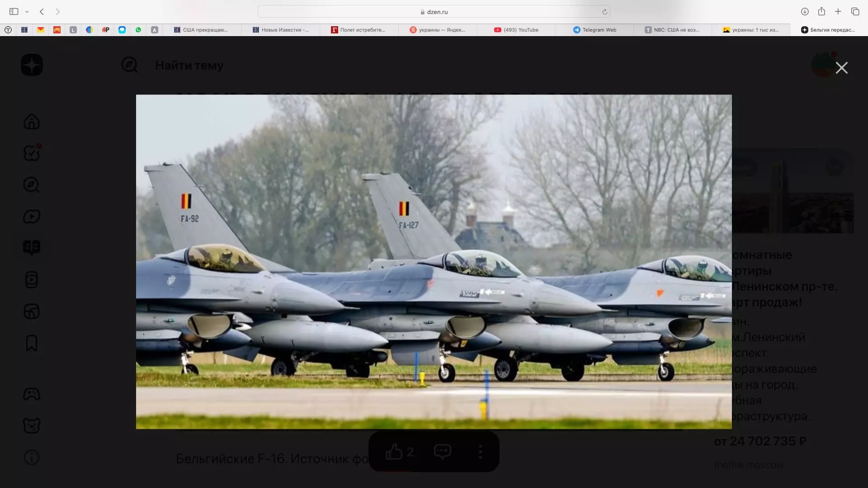The image size is (868, 488).
Task: Open a new Safari tab
Action: coord(838,12)
